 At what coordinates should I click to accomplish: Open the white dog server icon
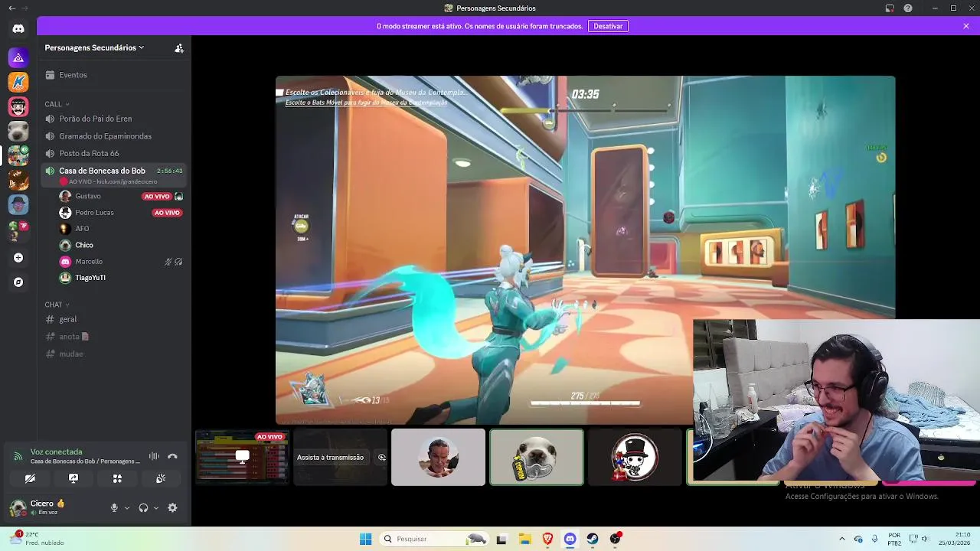(x=18, y=131)
